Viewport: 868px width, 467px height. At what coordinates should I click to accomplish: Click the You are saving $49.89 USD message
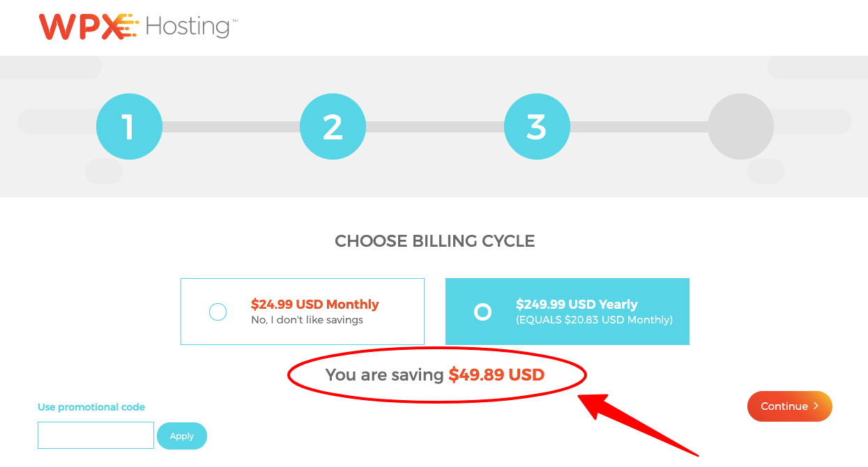435,374
